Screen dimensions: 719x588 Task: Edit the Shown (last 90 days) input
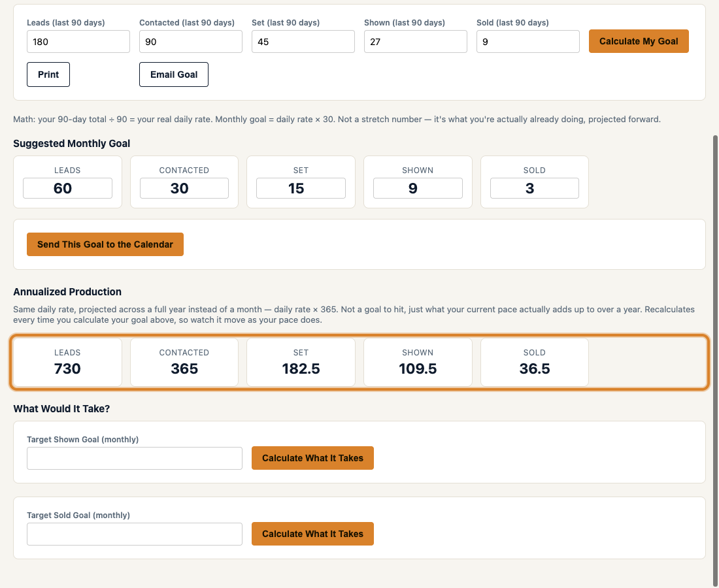point(416,42)
